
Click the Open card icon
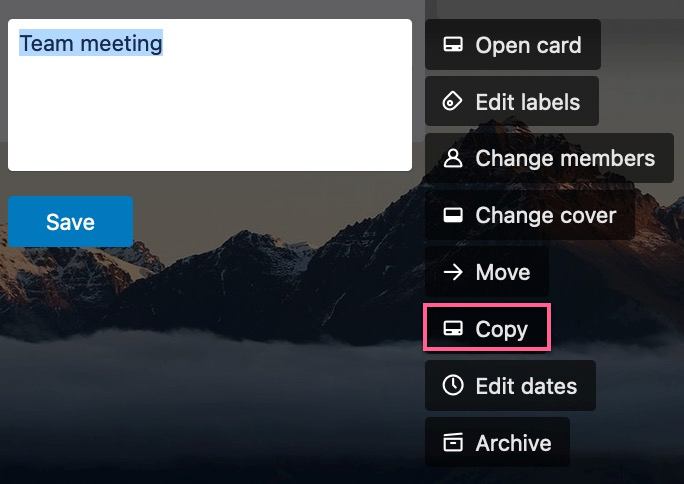(453, 44)
